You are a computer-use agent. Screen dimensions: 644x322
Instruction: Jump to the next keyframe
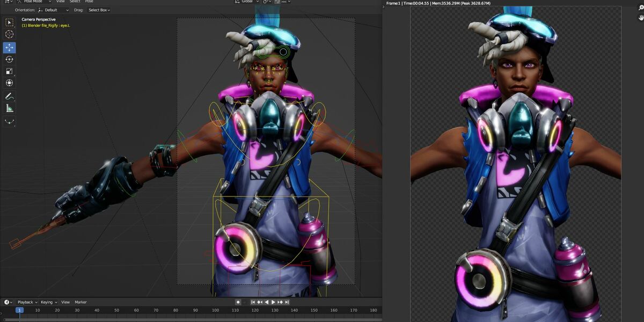[280, 302]
